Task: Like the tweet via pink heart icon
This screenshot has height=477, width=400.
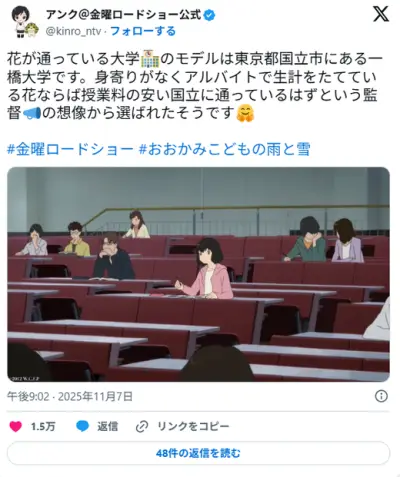Action: coord(15,426)
